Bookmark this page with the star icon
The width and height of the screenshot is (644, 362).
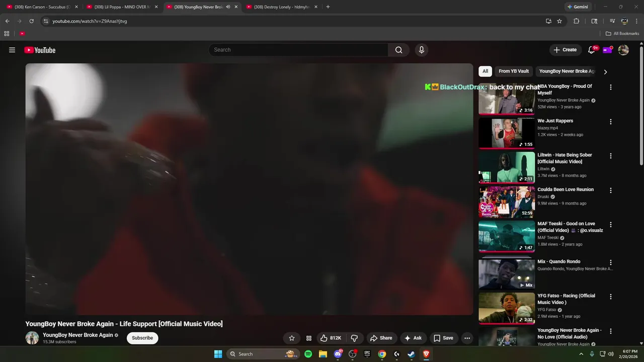coord(559,21)
